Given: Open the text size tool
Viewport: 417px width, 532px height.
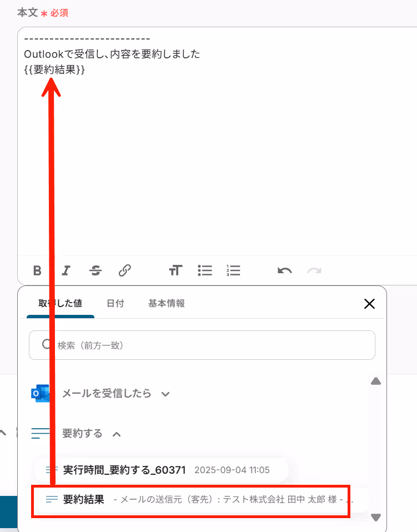Looking at the screenshot, I should pos(176,270).
